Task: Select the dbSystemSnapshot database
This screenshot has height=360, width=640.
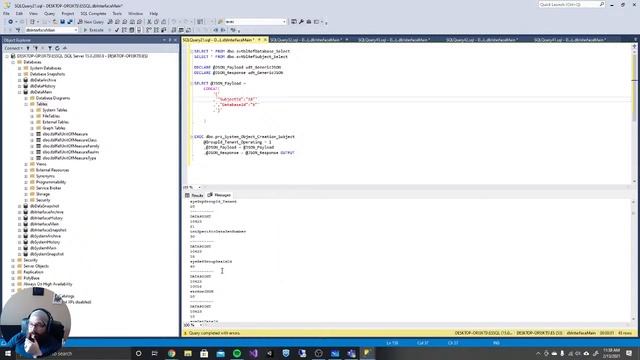Action: [x=47, y=254]
